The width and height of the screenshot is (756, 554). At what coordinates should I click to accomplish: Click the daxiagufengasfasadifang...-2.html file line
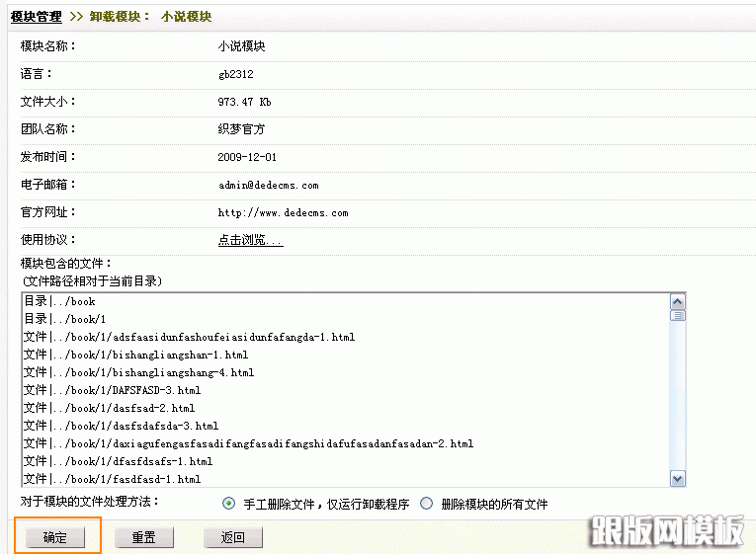pos(248,443)
